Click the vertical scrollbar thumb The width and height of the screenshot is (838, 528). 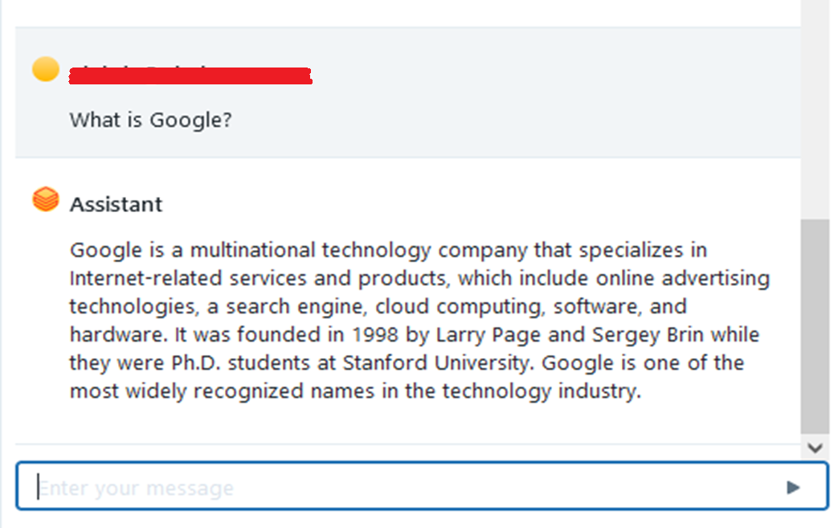click(x=815, y=325)
